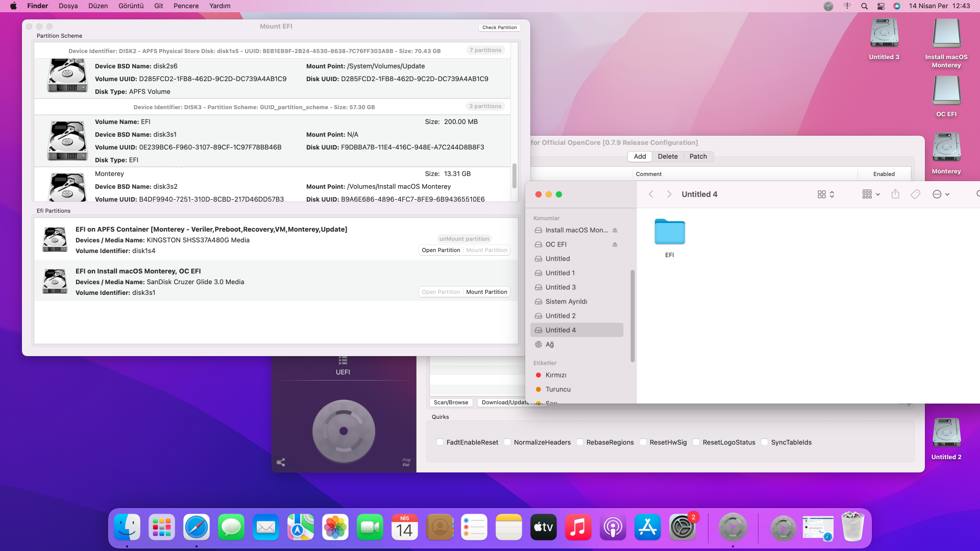Image resolution: width=980 pixels, height=551 pixels.
Task: Click the Finder tags toolbar icon
Action: pyautogui.click(x=915, y=194)
